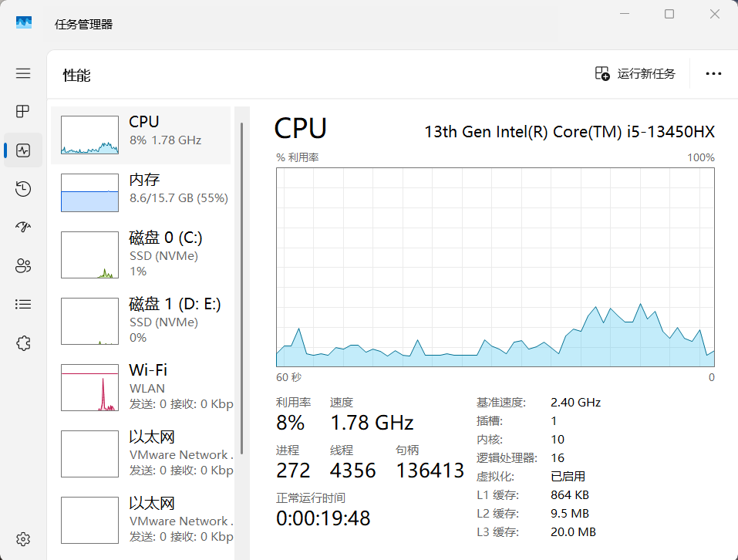Click the resource list vertical scrollbar
The height and width of the screenshot is (560, 738).
(242, 288)
